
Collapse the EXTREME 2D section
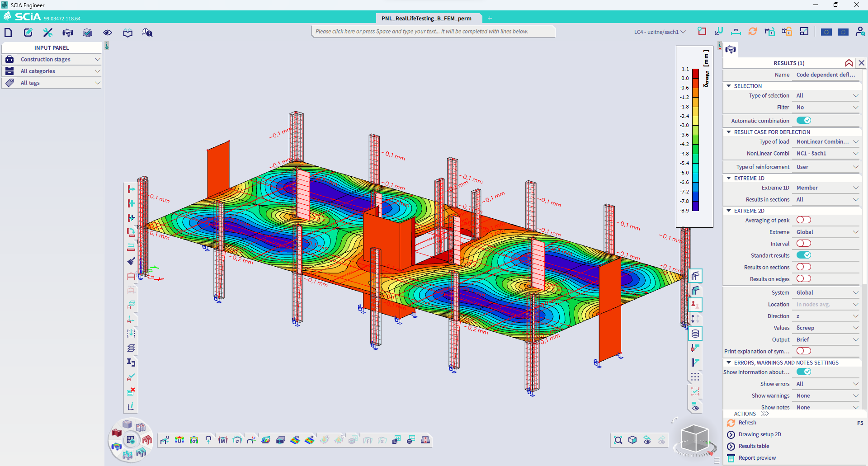(729, 211)
